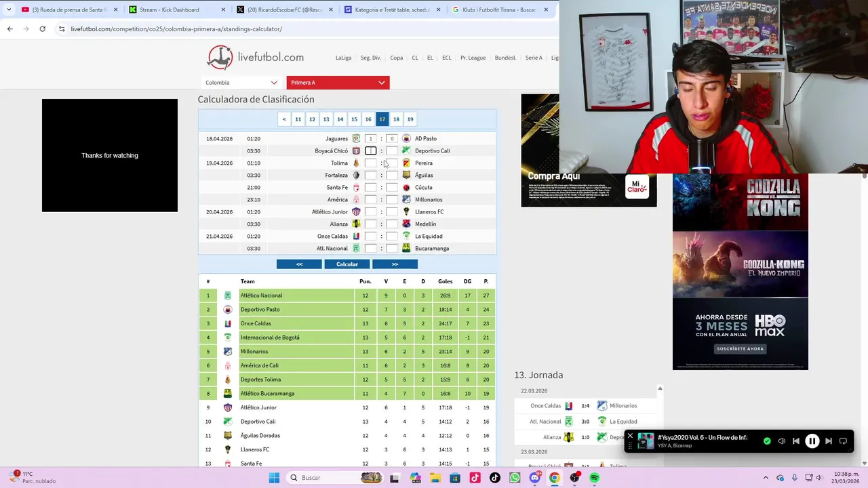Open TikTok from taskbar
This screenshot has height=488, width=868.
494,478
